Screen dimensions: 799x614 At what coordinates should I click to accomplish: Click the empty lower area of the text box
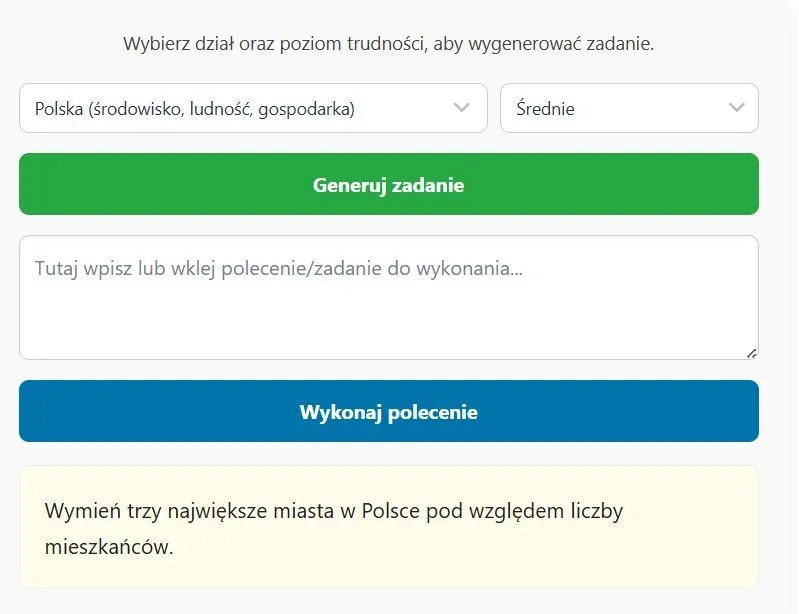(x=388, y=330)
